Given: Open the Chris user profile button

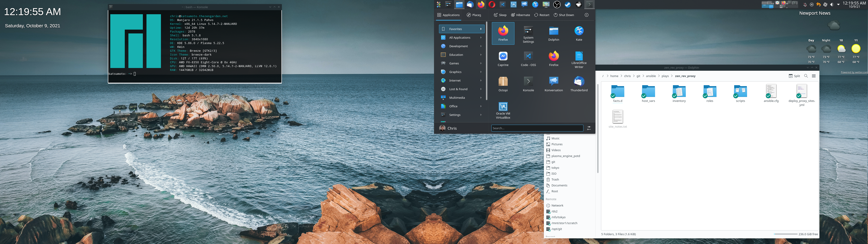Looking at the screenshot, I should coord(448,128).
